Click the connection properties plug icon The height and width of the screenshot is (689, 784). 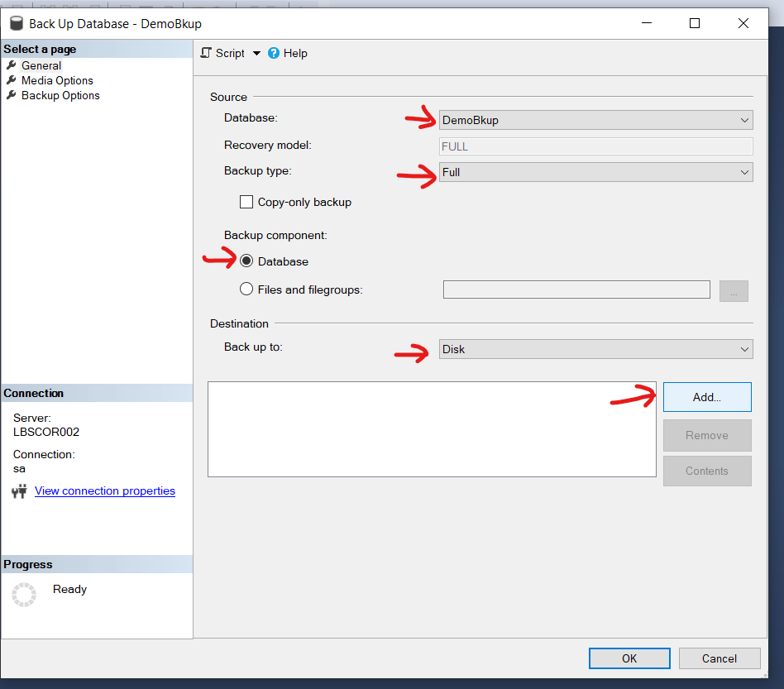[20, 491]
